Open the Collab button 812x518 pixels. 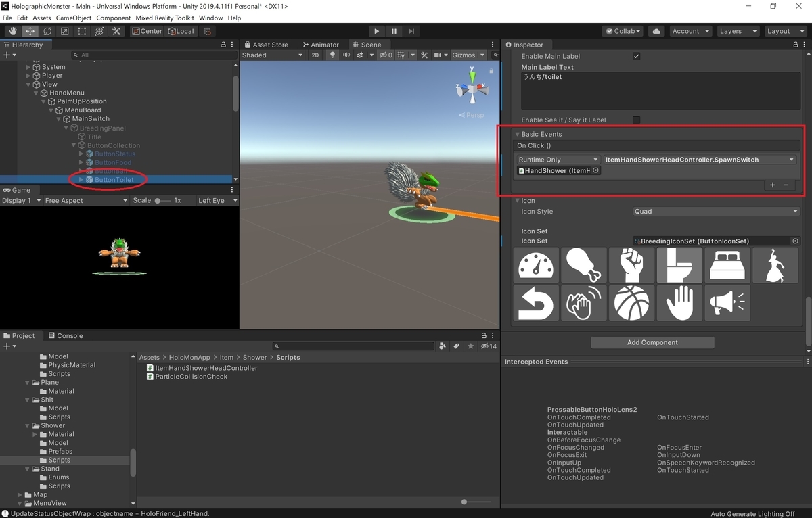coord(624,31)
